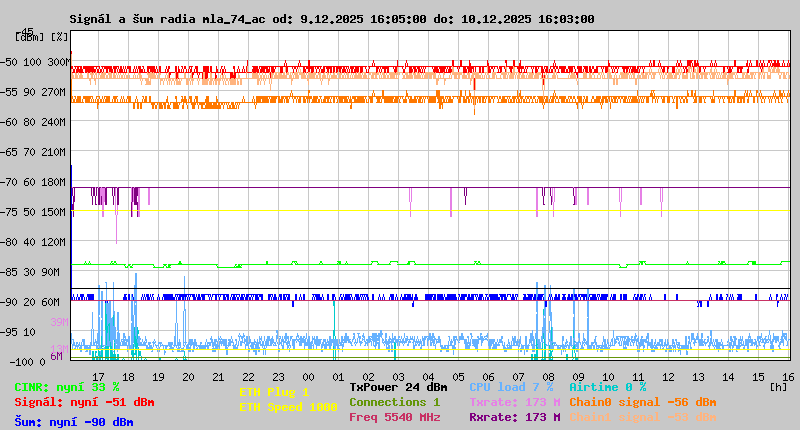The height and width of the screenshot is (430, 800).
Task: Click hour label '12' on the time axis
Action: (668, 377)
